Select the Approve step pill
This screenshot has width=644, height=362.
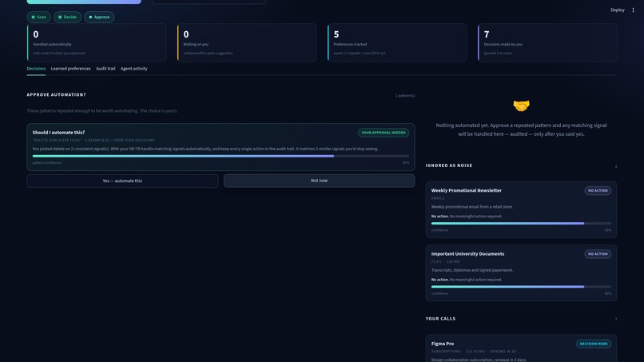99,18
